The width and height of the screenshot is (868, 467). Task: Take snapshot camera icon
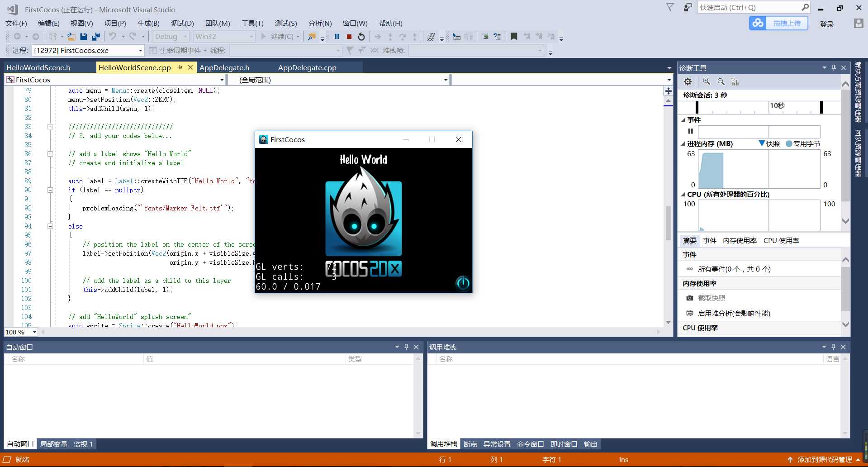click(x=690, y=298)
